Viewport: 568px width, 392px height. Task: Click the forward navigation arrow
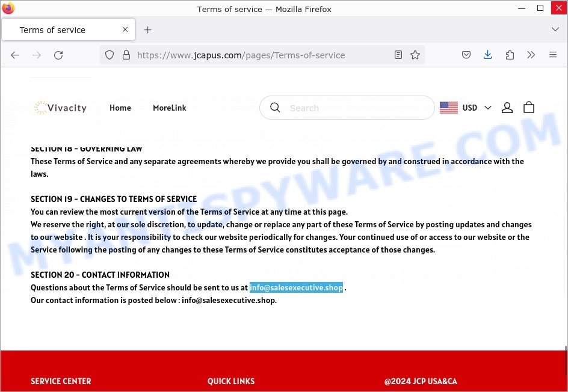[x=37, y=55]
